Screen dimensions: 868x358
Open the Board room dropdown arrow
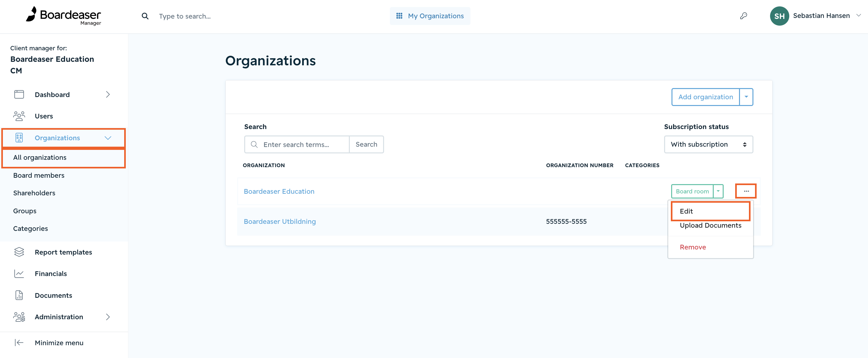(718, 191)
